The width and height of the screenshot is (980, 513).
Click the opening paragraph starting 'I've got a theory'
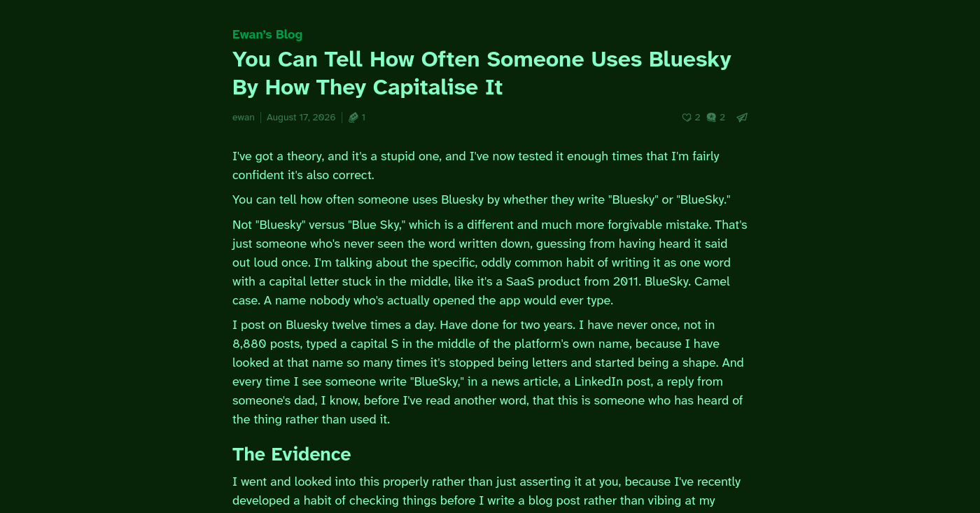click(476, 165)
